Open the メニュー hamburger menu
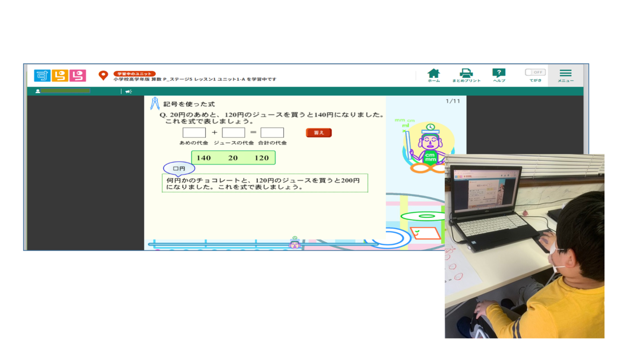Screen dimensions: 644x362 (x=566, y=75)
